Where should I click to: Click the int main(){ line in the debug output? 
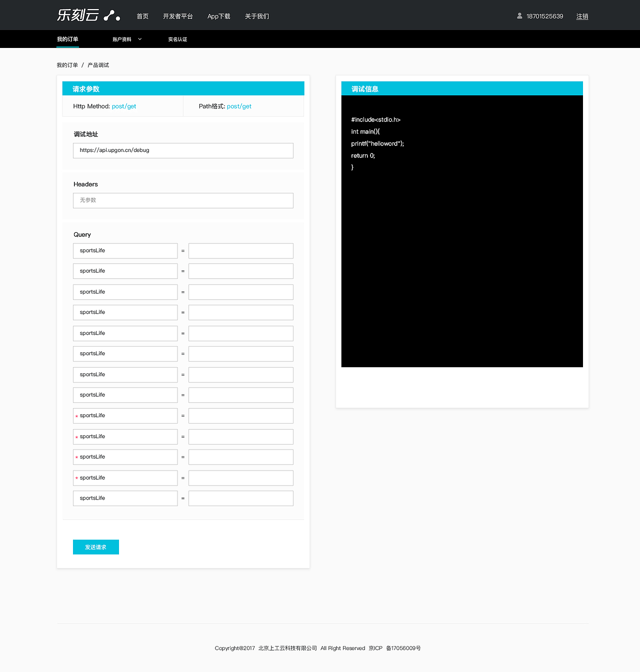[x=365, y=132]
